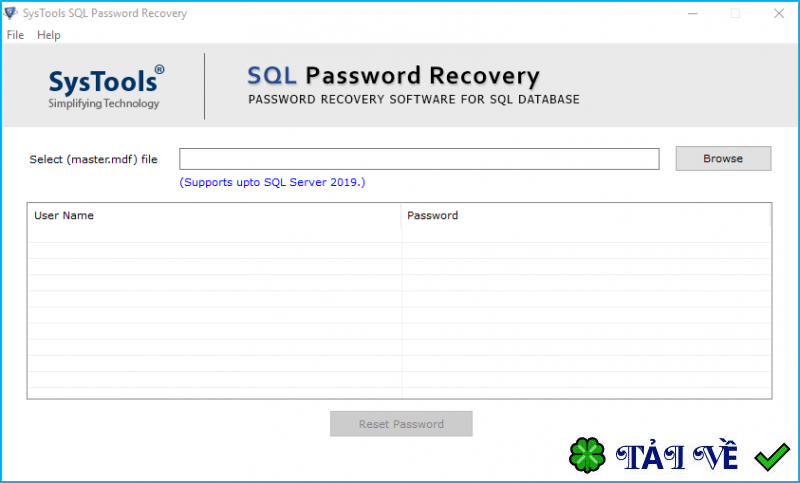Click the 'Password Recovery Software for SQL Database' subtitle
The height and width of the screenshot is (483, 800).
414,99
